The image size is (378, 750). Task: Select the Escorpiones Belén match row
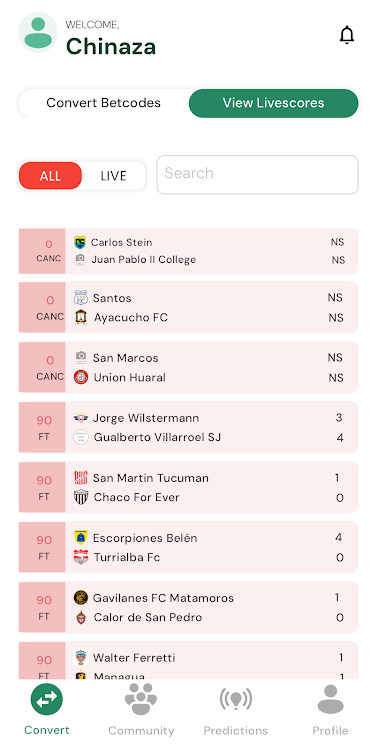tap(189, 547)
